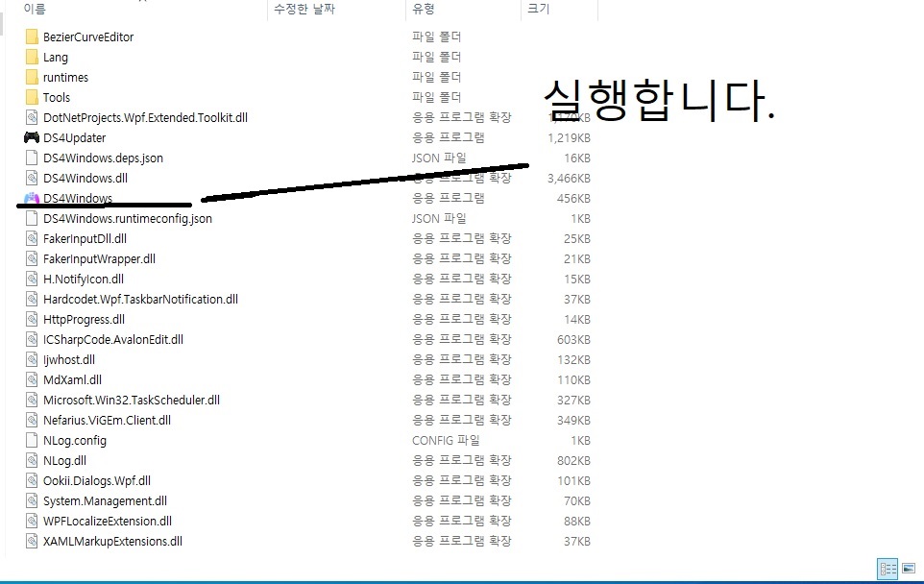Select H.NotifyIcon.dll file name
Screen dimensions: 924x584
coord(84,279)
